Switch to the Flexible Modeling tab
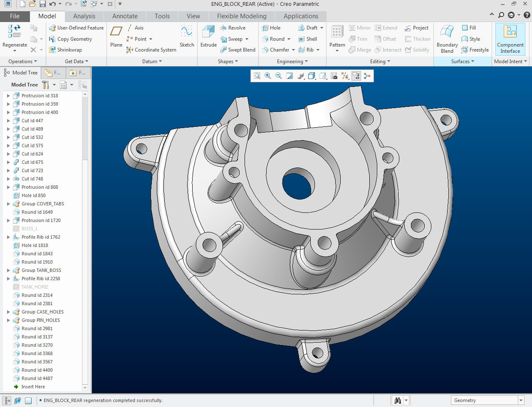532x407 pixels. (x=241, y=16)
